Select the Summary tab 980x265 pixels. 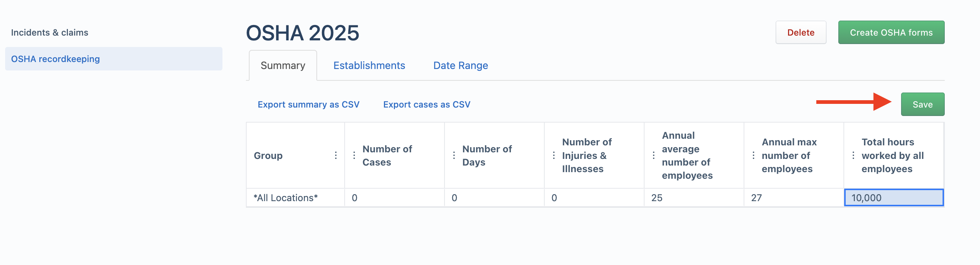tap(283, 65)
